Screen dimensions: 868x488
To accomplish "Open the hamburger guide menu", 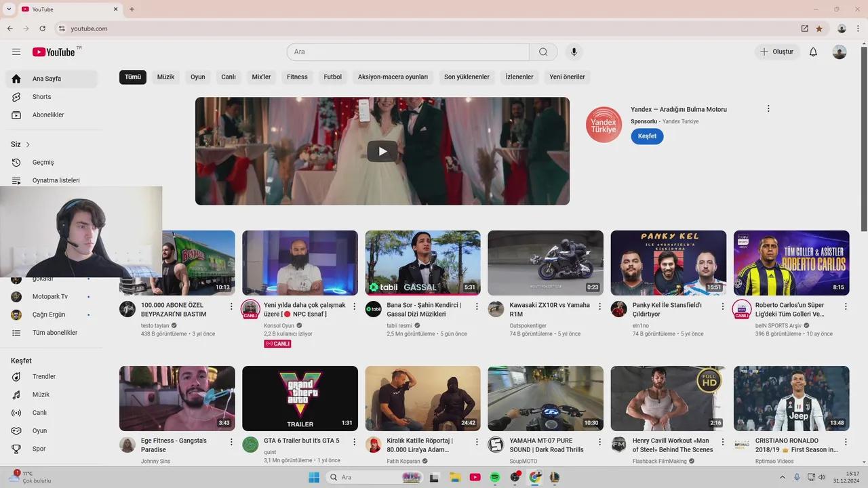I will coord(16,52).
